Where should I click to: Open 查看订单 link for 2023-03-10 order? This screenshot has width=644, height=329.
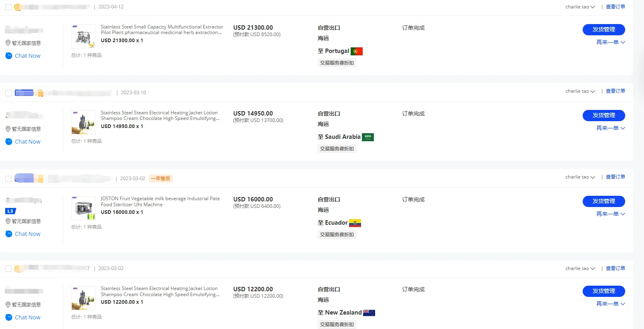coord(616,91)
